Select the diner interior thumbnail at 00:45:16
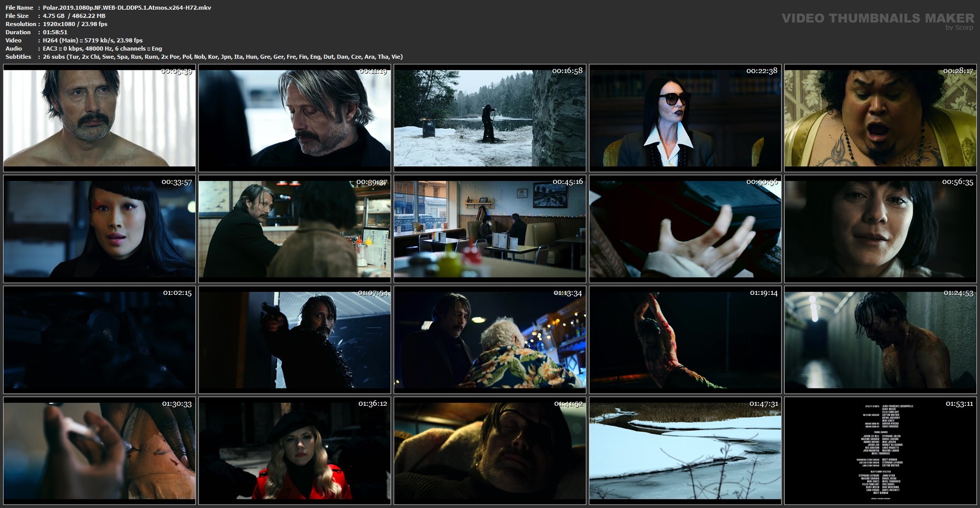 point(490,229)
